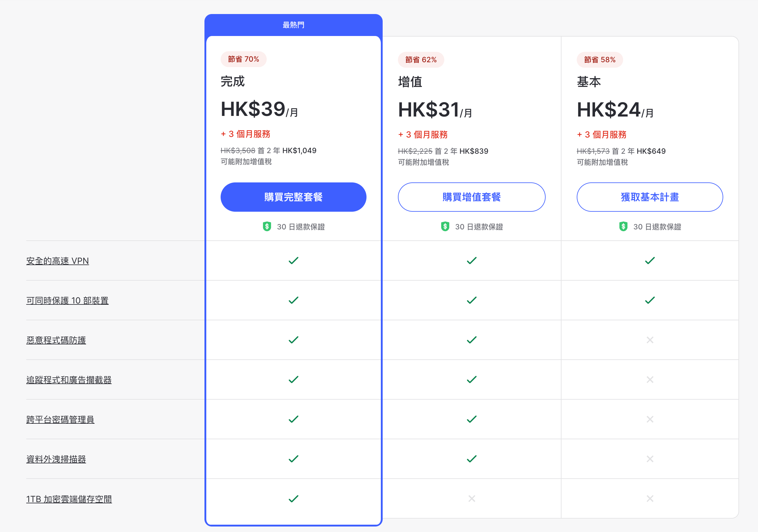Click the 完成 plan's cloud storage checkmark
758x532 pixels.
coord(293,498)
